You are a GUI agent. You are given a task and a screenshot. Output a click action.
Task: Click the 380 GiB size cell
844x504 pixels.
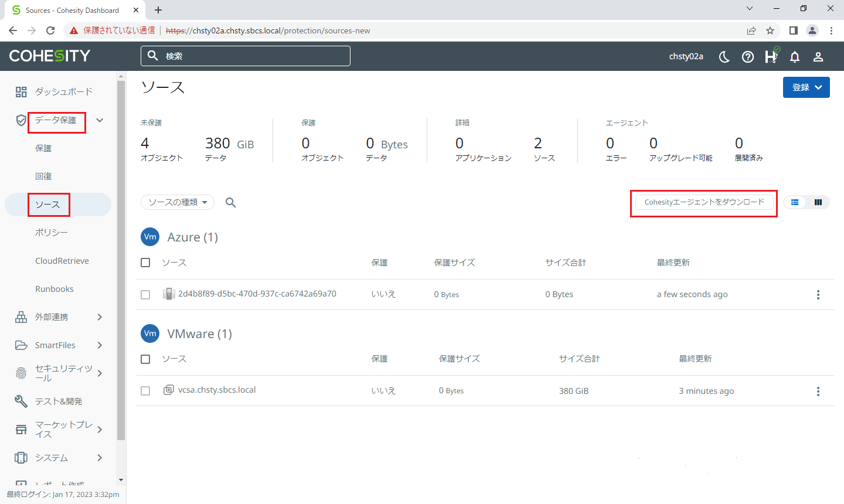point(574,391)
